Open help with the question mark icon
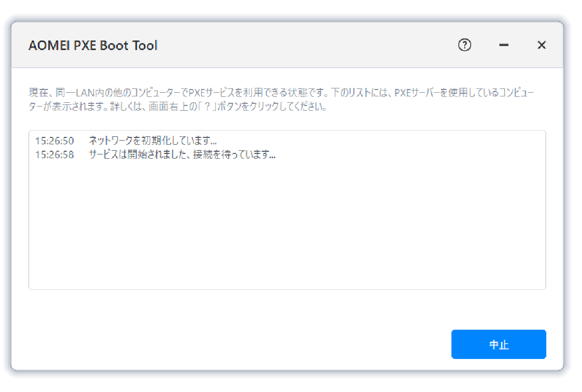This screenshot has height=392, width=582. click(465, 45)
